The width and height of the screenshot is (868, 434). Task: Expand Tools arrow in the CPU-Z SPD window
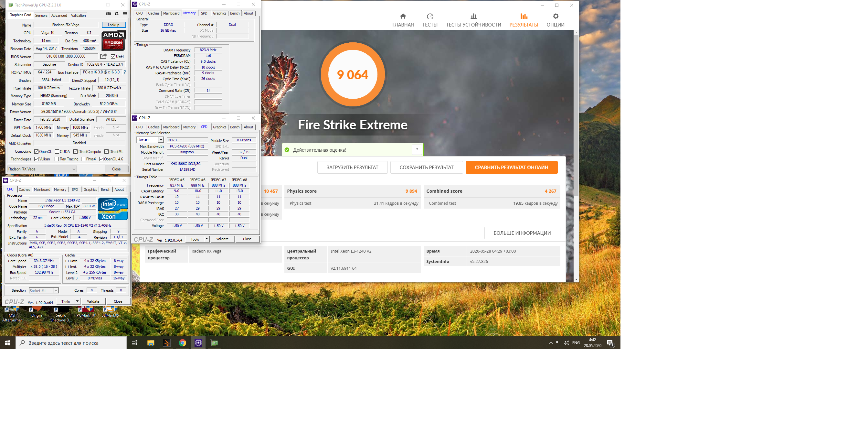[x=206, y=239]
